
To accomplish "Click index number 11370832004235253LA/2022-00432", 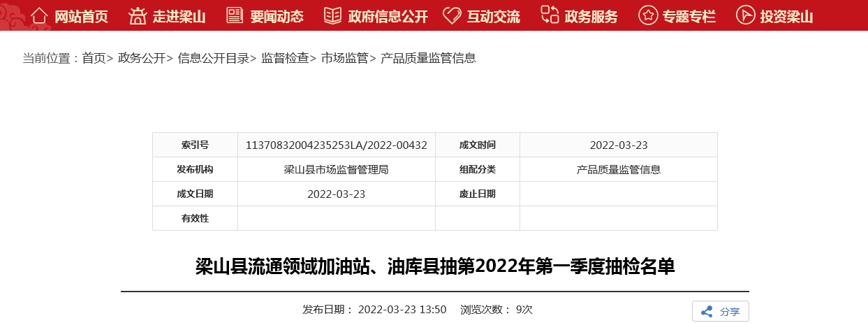I will (337, 145).
